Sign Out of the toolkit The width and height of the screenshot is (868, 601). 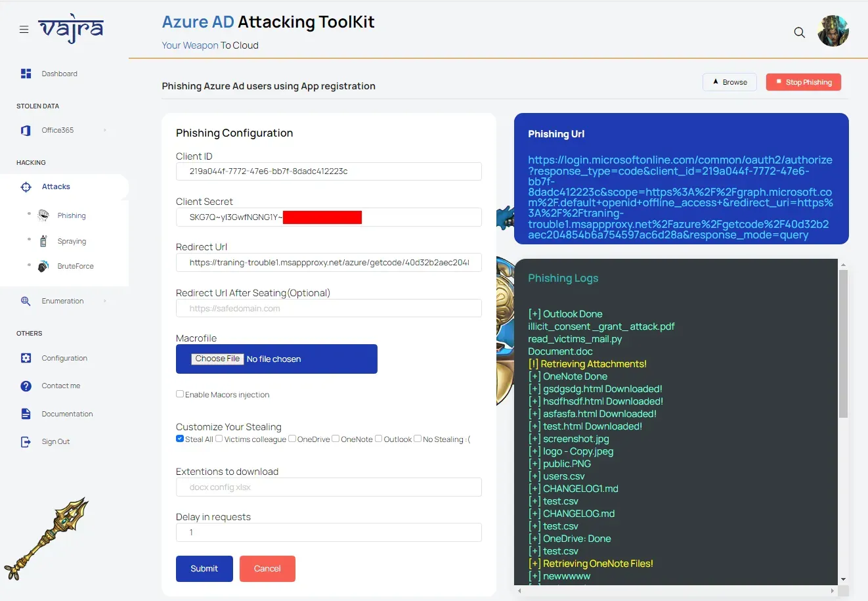pos(56,441)
